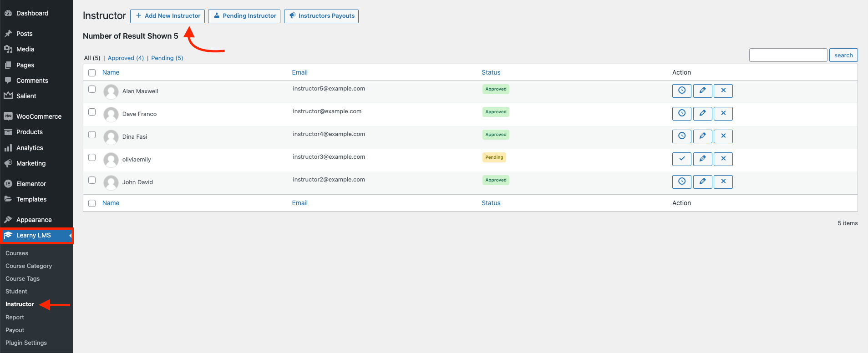
Task: Open the Payout submenu
Action: tap(15, 330)
